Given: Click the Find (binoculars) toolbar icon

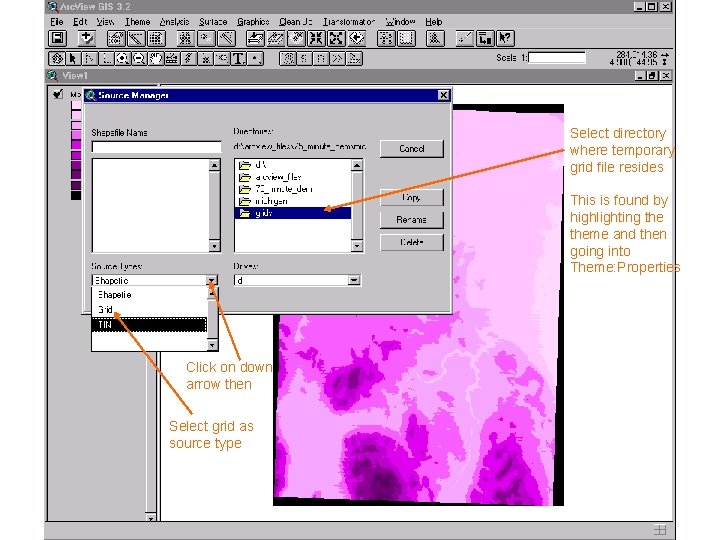Looking at the screenshot, I should click(186, 38).
